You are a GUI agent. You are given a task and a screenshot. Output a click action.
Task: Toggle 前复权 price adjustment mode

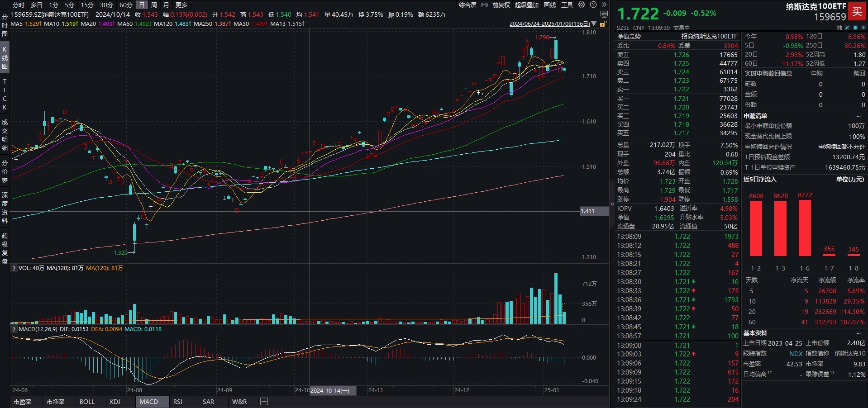coord(501,5)
